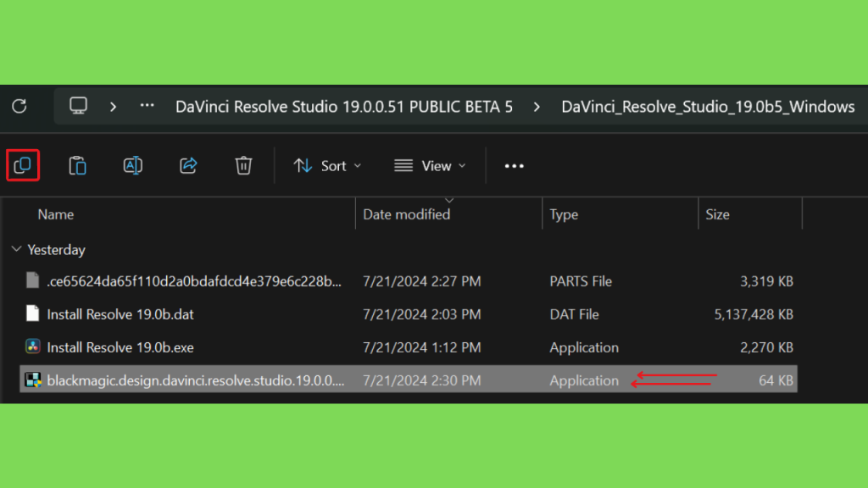Click the 7/21/2024 2:03 PM date cell

click(x=422, y=314)
